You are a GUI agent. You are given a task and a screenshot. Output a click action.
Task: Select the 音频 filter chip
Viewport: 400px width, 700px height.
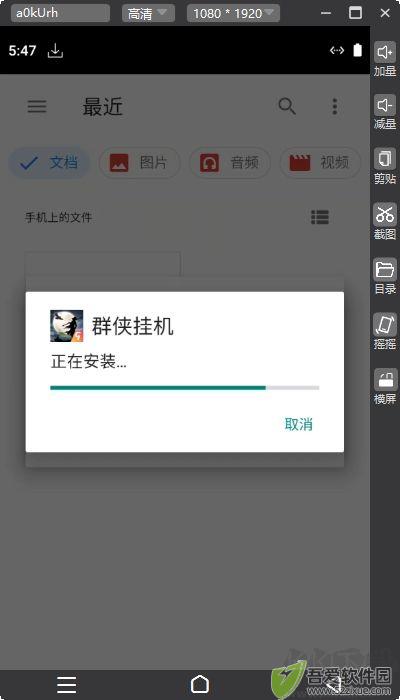(230, 163)
